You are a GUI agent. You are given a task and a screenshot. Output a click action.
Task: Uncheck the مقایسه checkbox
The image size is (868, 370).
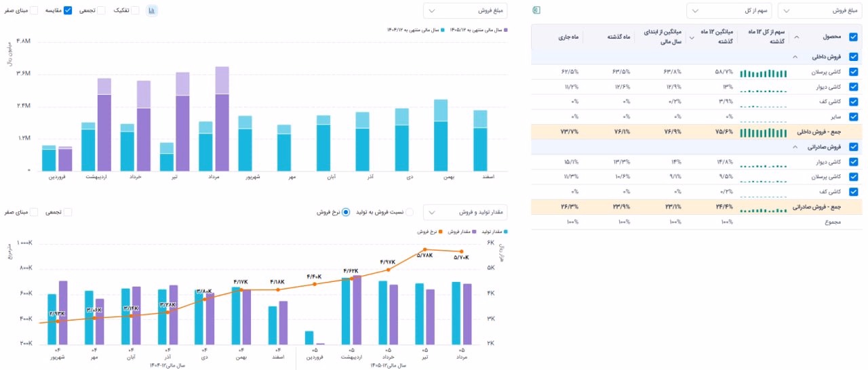68,10
